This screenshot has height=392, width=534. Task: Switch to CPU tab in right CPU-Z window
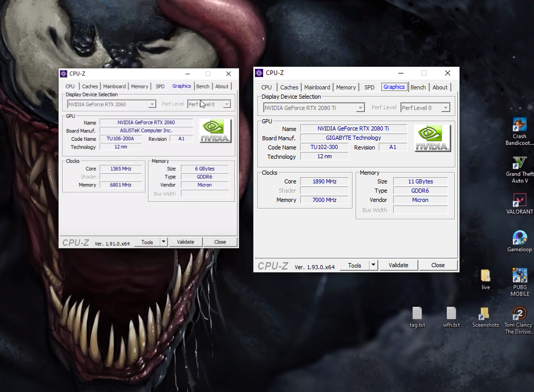(x=266, y=87)
